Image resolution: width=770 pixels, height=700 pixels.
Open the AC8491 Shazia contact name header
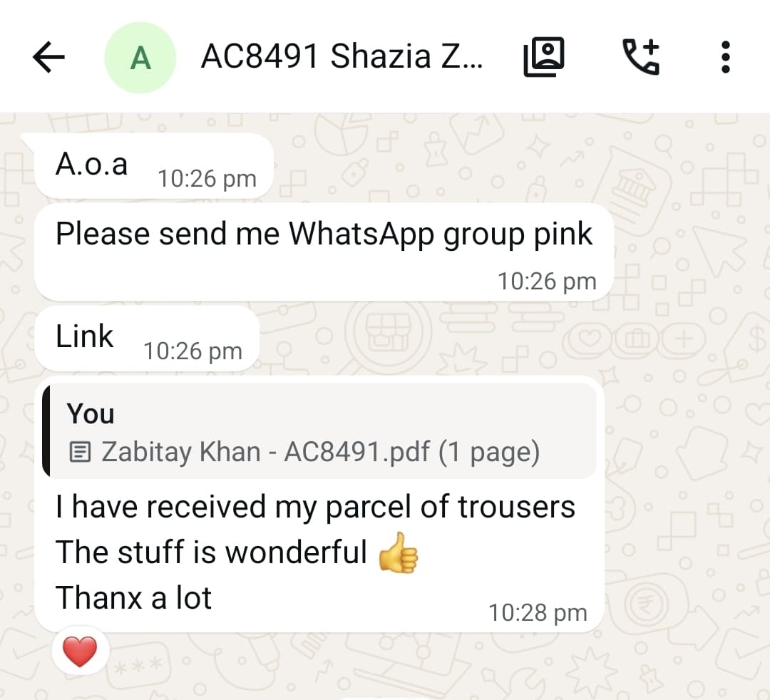click(342, 56)
